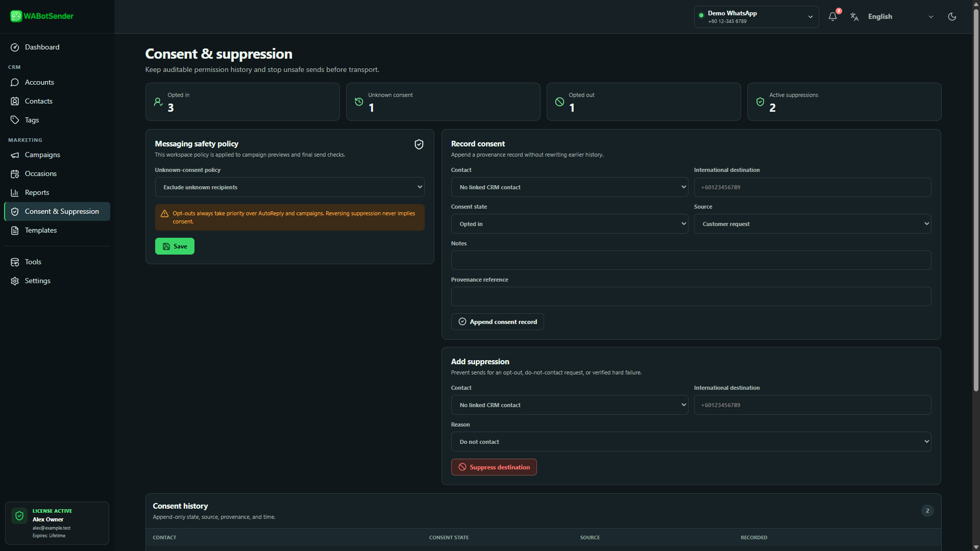Screen dimensions: 980x551
Task: Open Consent state dropdown
Action: click(x=570, y=224)
